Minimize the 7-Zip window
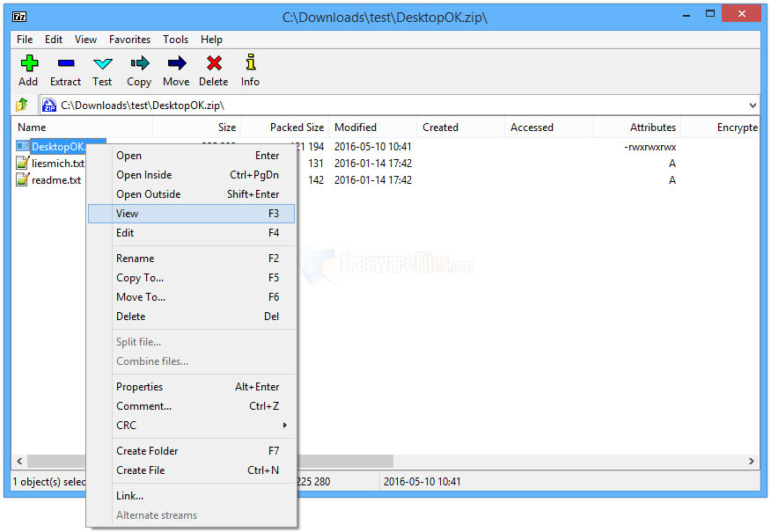771x532 pixels. click(x=687, y=15)
